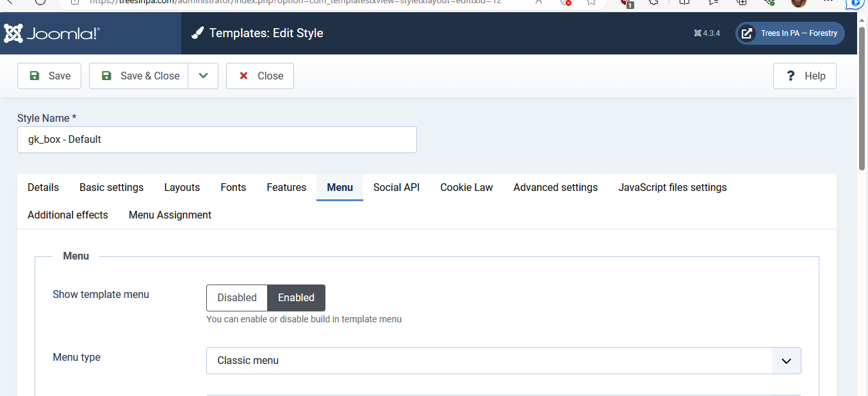Click the Style Name input field
The image size is (868, 396).
217,140
